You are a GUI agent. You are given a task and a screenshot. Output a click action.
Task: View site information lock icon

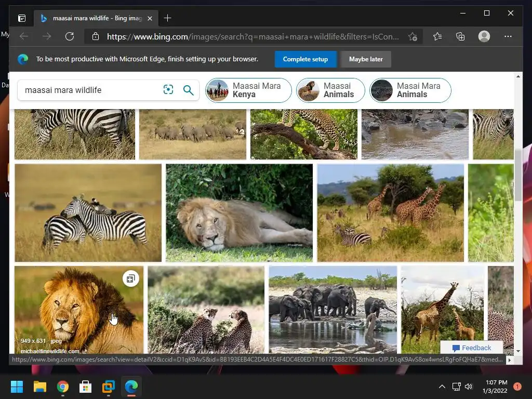(96, 36)
